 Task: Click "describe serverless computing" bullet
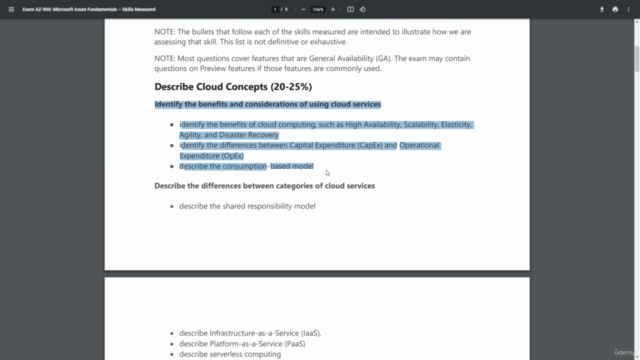point(230,354)
